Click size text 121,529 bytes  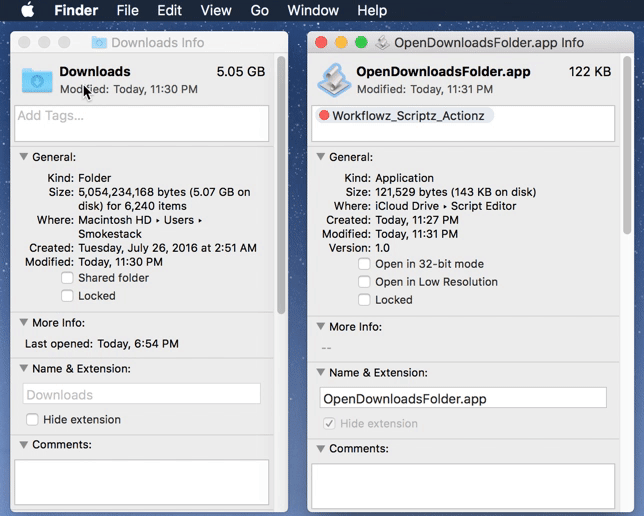tap(411, 192)
